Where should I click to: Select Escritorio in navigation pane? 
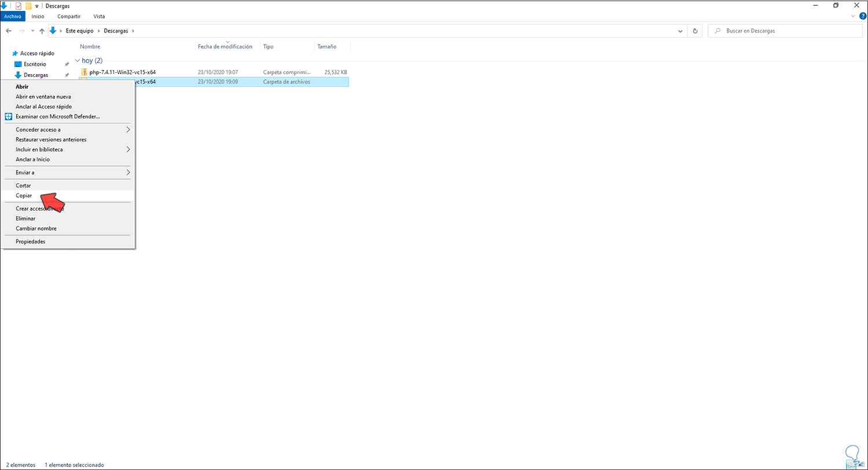35,64
